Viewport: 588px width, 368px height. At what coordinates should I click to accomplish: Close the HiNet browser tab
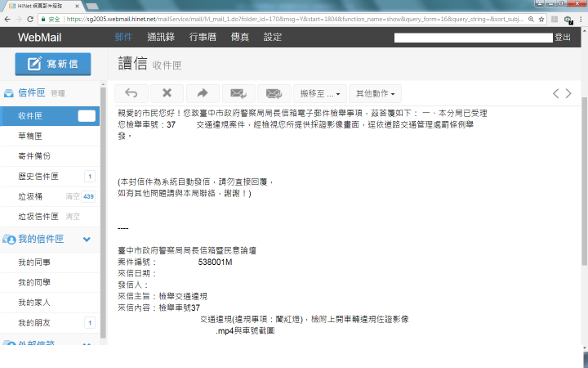click(77, 6)
